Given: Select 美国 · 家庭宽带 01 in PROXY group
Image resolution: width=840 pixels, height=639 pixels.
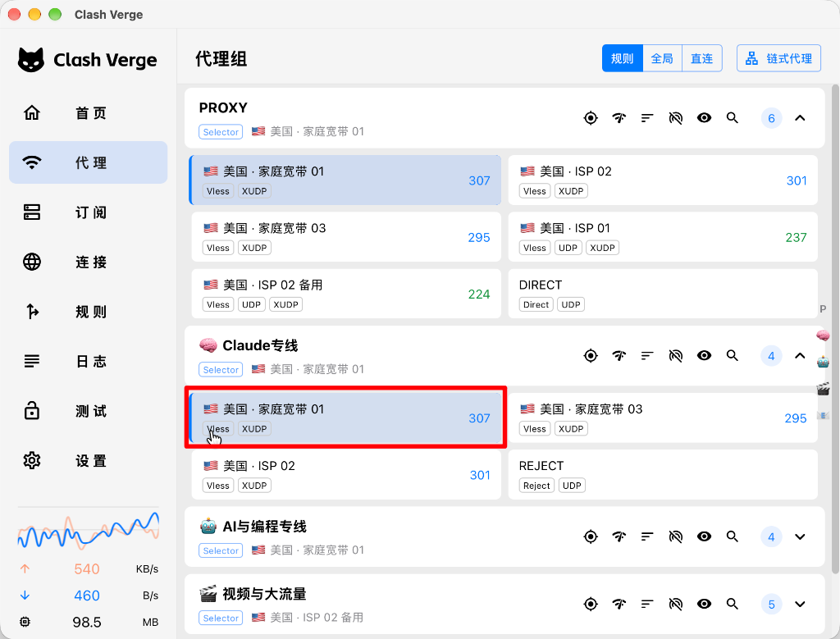Looking at the screenshot, I should click(x=345, y=180).
